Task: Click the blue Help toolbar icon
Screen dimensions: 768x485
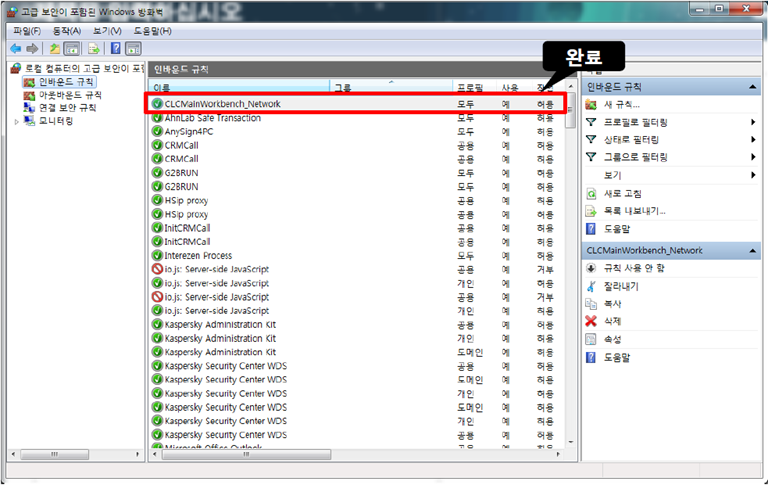Action: (x=116, y=48)
